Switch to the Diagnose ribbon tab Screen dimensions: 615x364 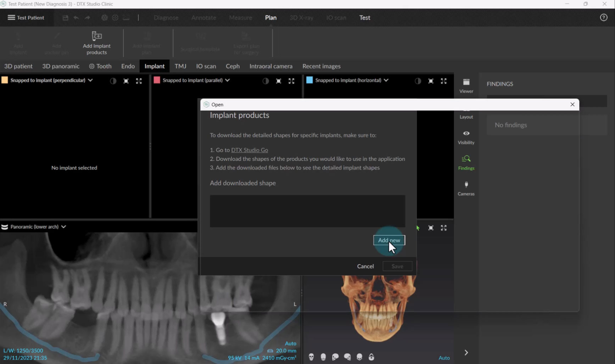coord(166,18)
